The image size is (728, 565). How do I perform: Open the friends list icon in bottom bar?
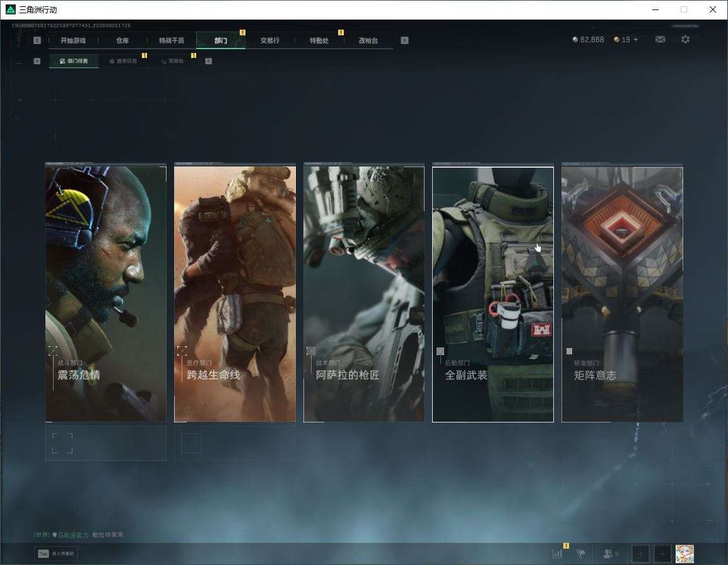[609, 554]
